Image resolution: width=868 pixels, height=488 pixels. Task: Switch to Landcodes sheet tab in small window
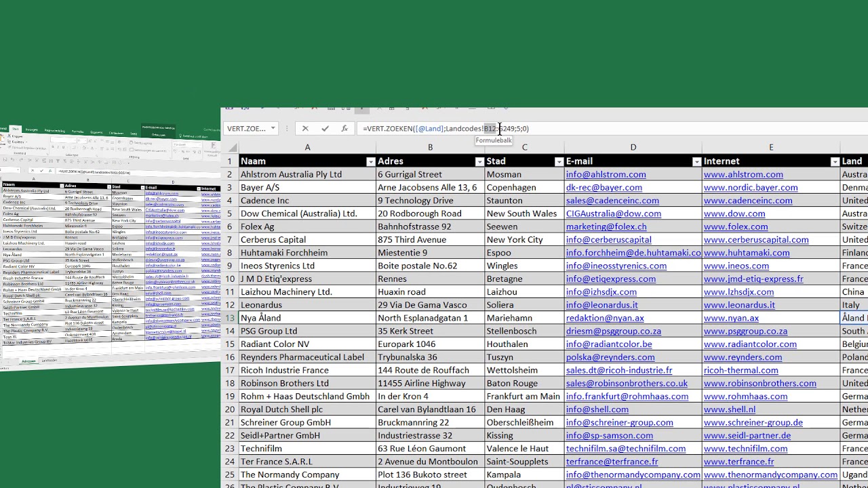point(50,361)
